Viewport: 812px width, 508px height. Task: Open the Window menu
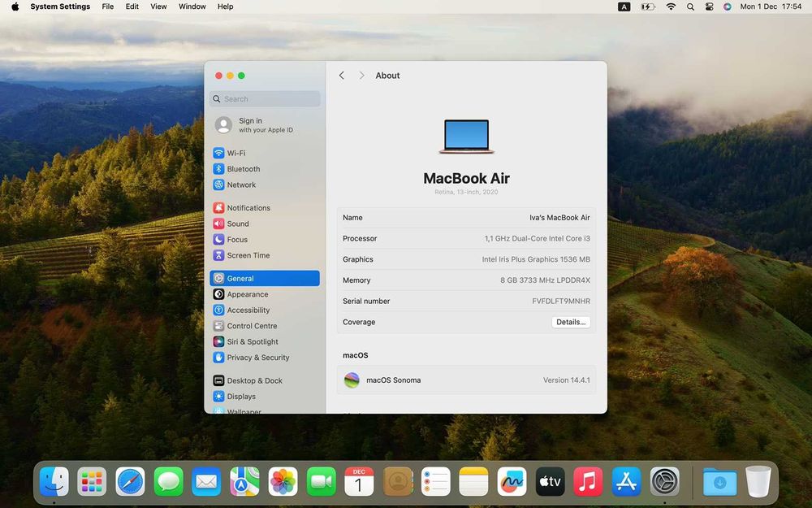192,7
